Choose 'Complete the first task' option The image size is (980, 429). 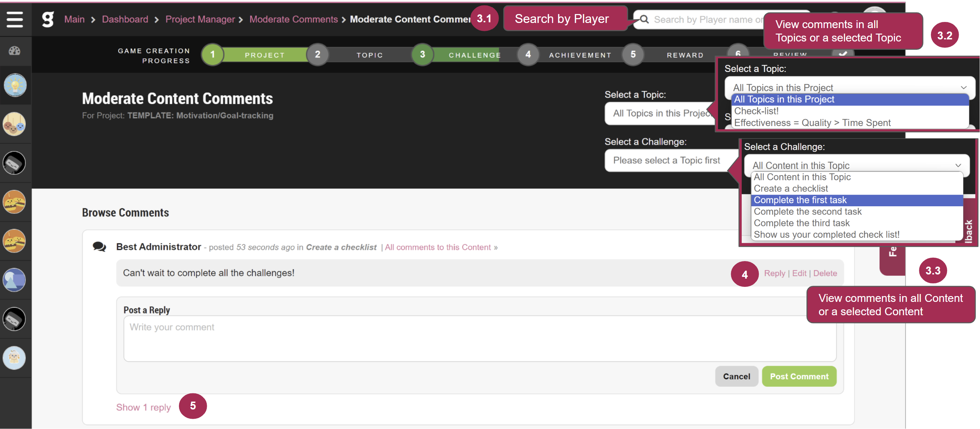click(x=857, y=200)
